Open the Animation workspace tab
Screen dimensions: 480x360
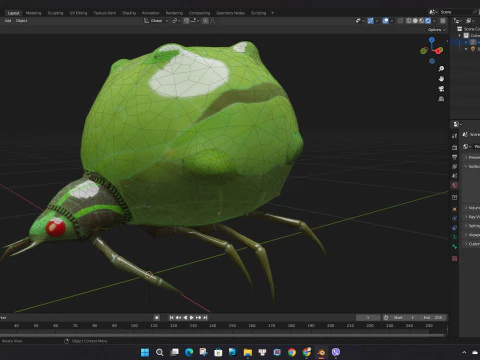[151, 13]
